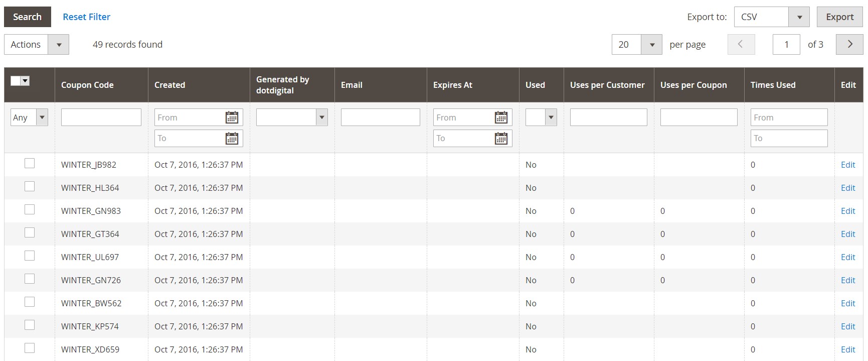Click the 49 records found text
This screenshot has width=868, height=361.
(127, 45)
